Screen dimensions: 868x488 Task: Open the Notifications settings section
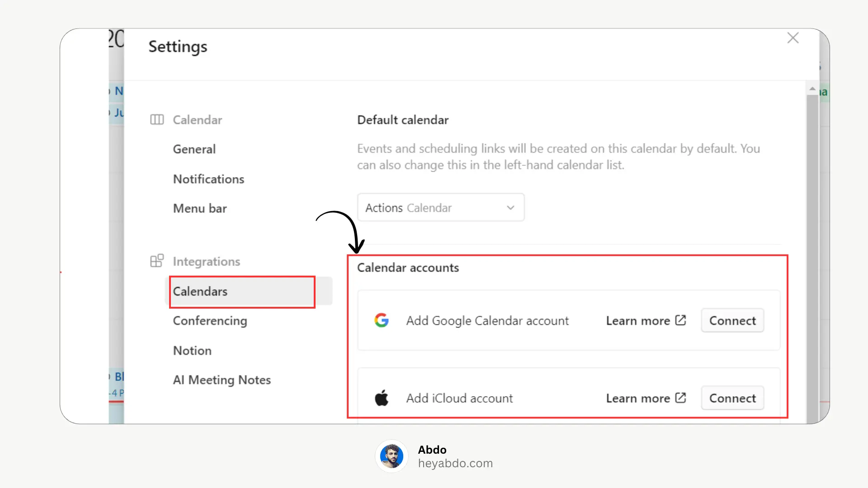point(208,179)
